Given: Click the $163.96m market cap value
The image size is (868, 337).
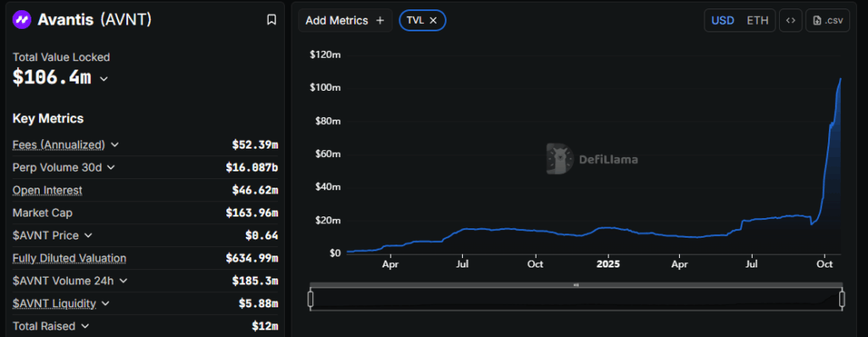Looking at the screenshot, I should pyautogui.click(x=252, y=213).
